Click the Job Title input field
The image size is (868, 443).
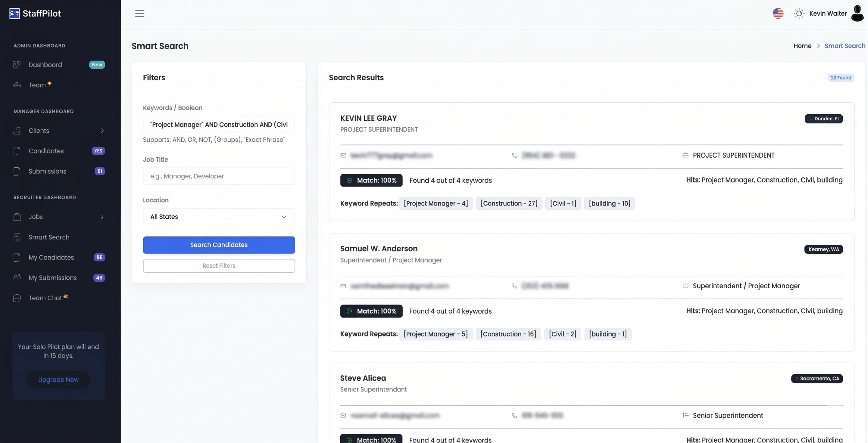click(x=219, y=176)
